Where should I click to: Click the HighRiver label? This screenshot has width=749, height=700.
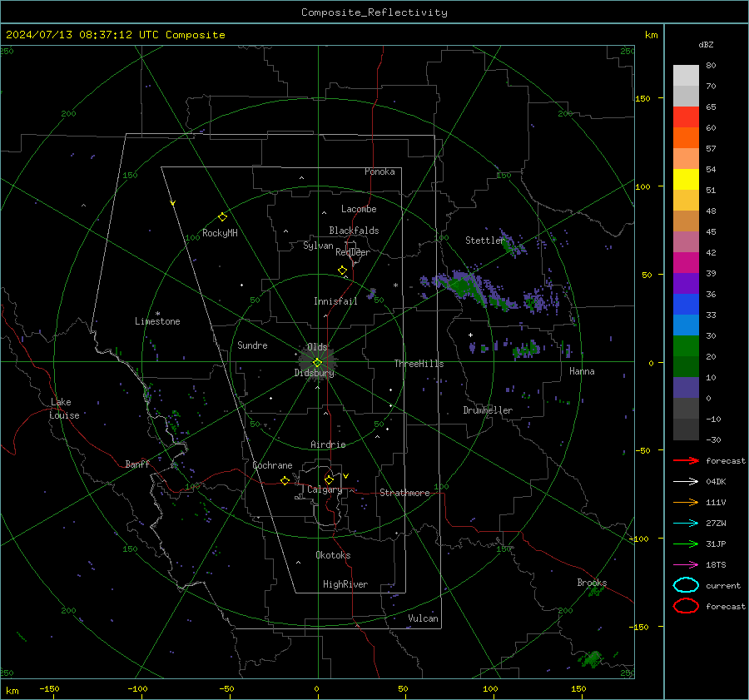345,584
